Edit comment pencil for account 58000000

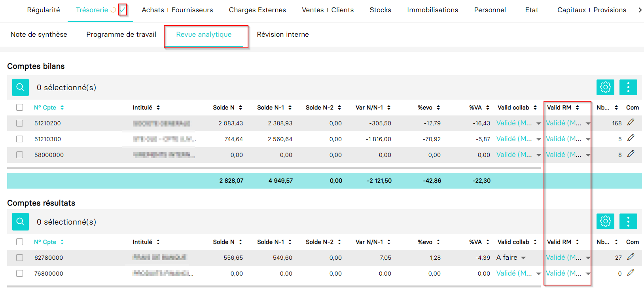(631, 154)
